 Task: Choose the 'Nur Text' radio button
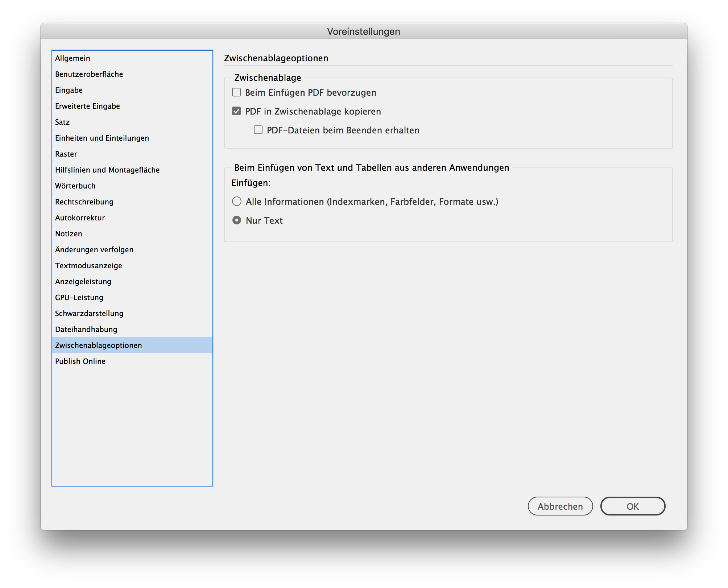coord(237,220)
